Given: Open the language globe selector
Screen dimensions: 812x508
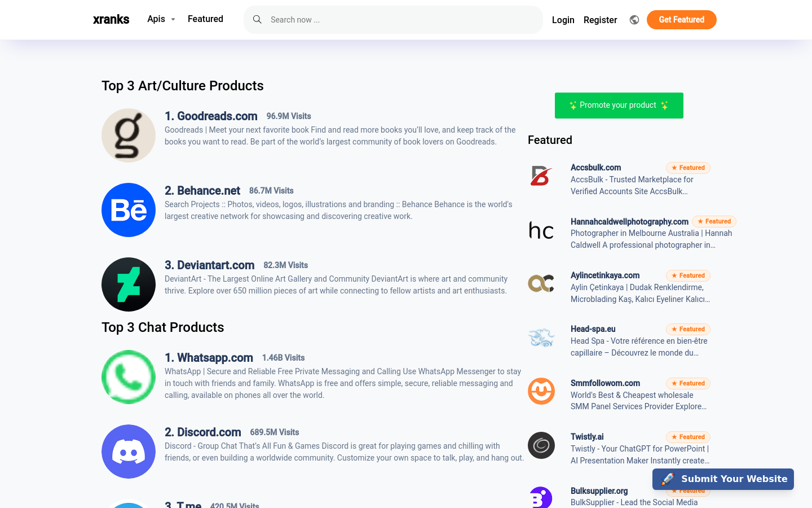Looking at the screenshot, I should click(634, 20).
